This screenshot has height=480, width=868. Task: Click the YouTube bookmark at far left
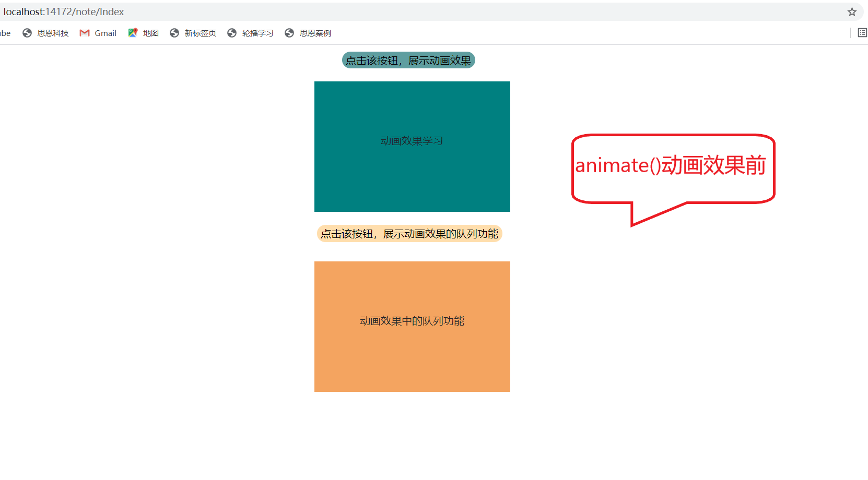pos(4,33)
